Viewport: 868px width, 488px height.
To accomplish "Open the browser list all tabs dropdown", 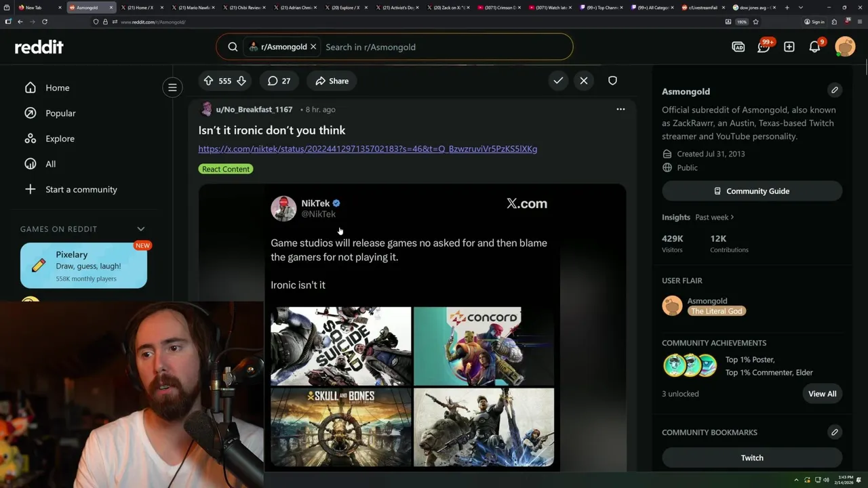I will coord(801,7).
